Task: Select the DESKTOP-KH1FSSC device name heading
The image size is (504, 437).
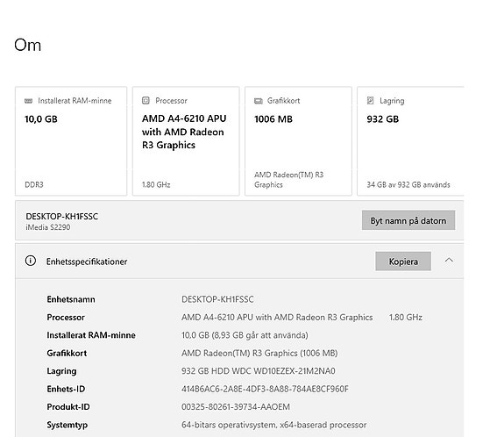Action: tap(62, 216)
